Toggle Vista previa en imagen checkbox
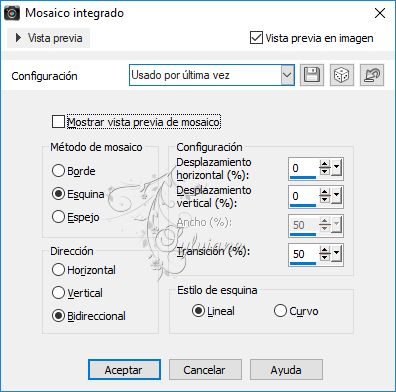This screenshot has width=396, height=392. (256, 38)
